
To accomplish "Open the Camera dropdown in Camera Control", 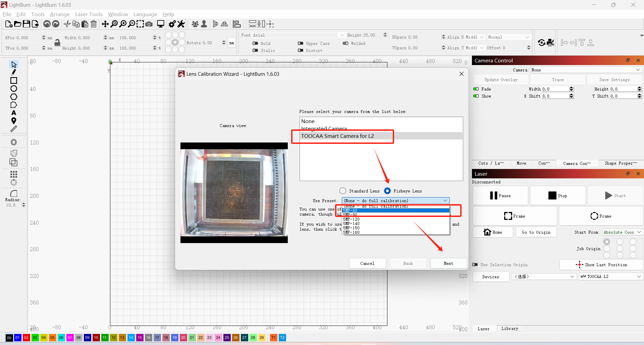I will [586, 70].
